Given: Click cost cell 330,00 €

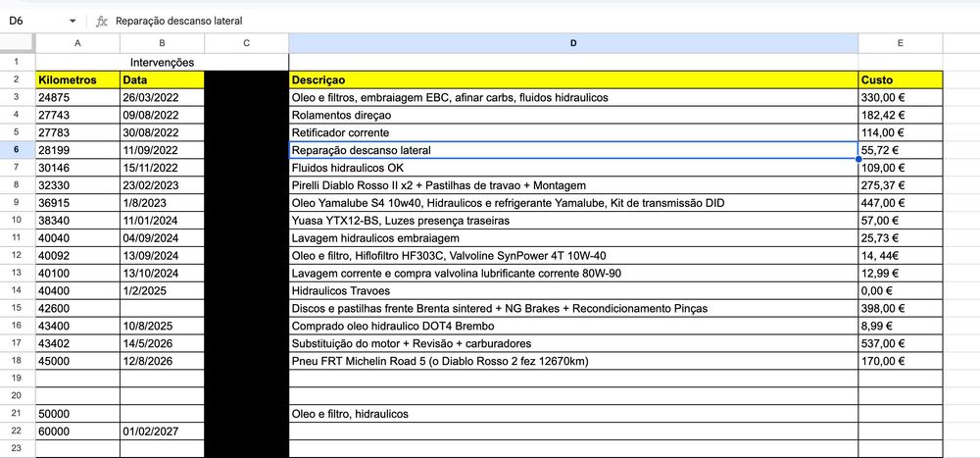Looking at the screenshot, I should coord(900,98).
